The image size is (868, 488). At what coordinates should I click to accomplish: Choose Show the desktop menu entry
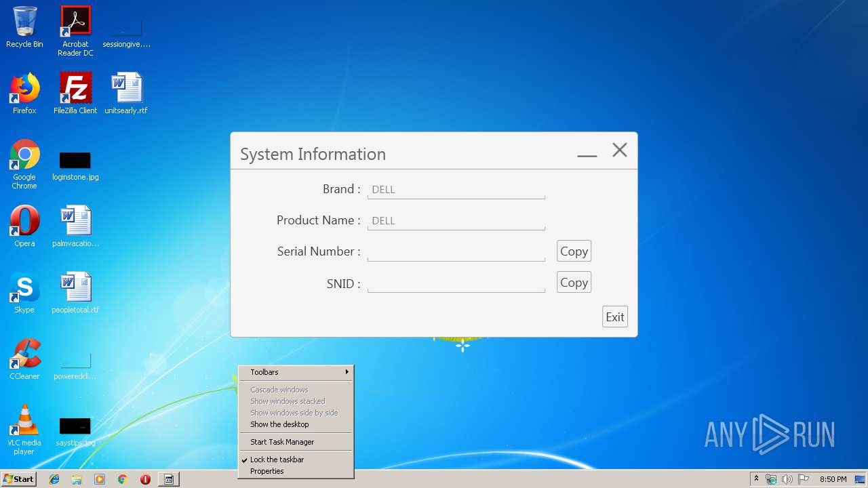296,424
